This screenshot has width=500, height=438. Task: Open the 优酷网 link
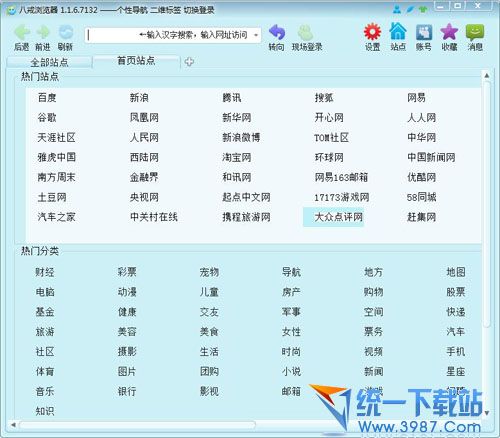tap(421, 177)
